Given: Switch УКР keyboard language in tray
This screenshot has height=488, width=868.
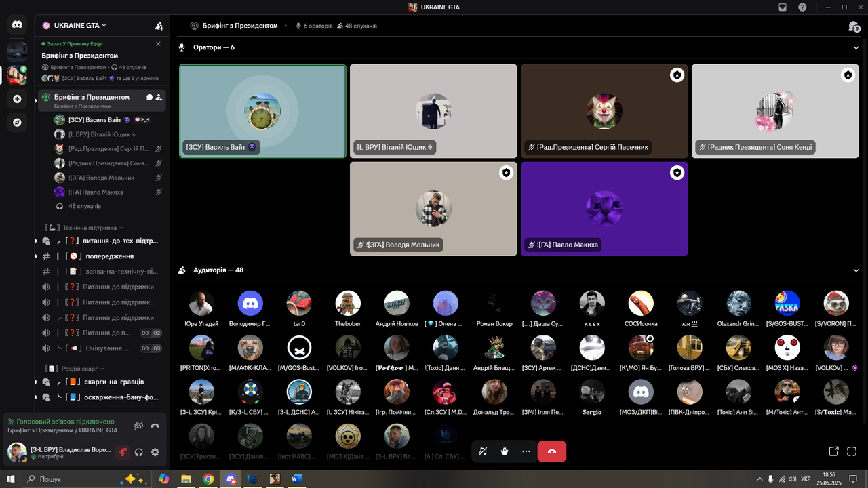Looking at the screenshot, I should 806,479.
